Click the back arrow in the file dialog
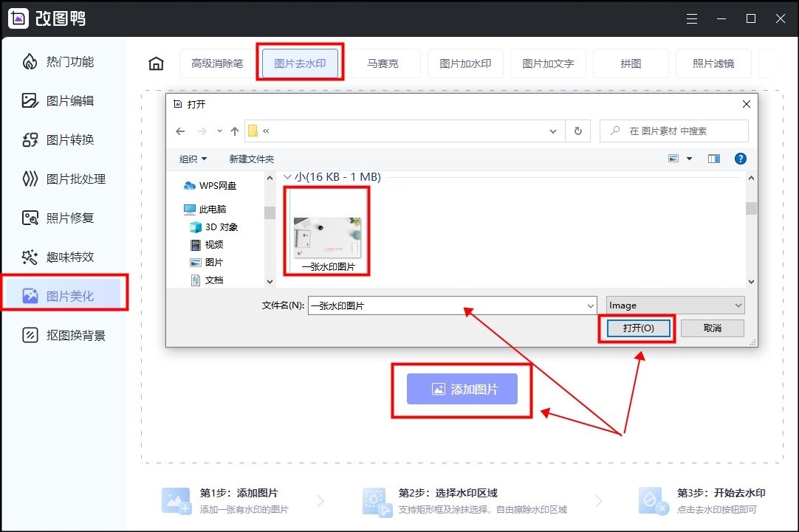The width and height of the screenshot is (799, 532). pyautogui.click(x=180, y=131)
